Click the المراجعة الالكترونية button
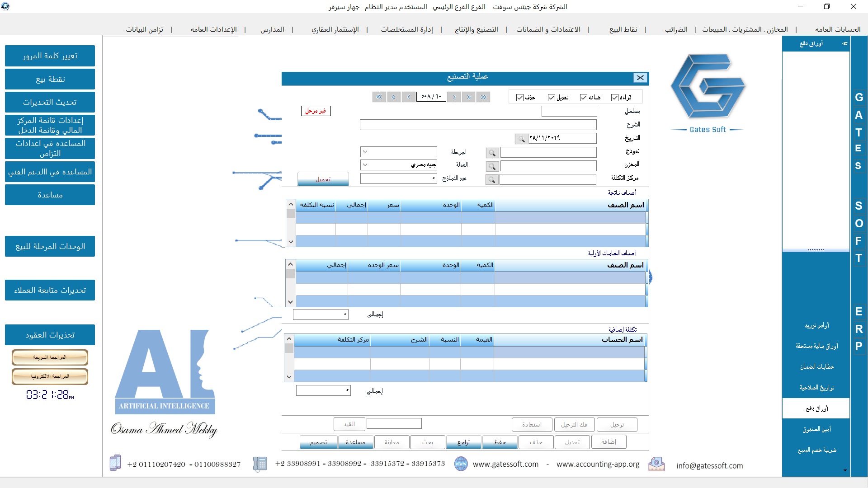This screenshot has width=868, height=488. (50, 376)
